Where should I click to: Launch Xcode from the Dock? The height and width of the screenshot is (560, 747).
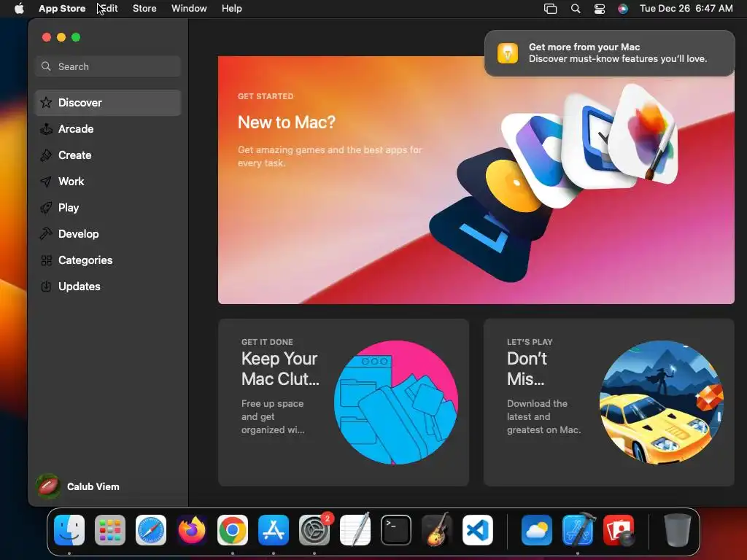pos(578,530)
